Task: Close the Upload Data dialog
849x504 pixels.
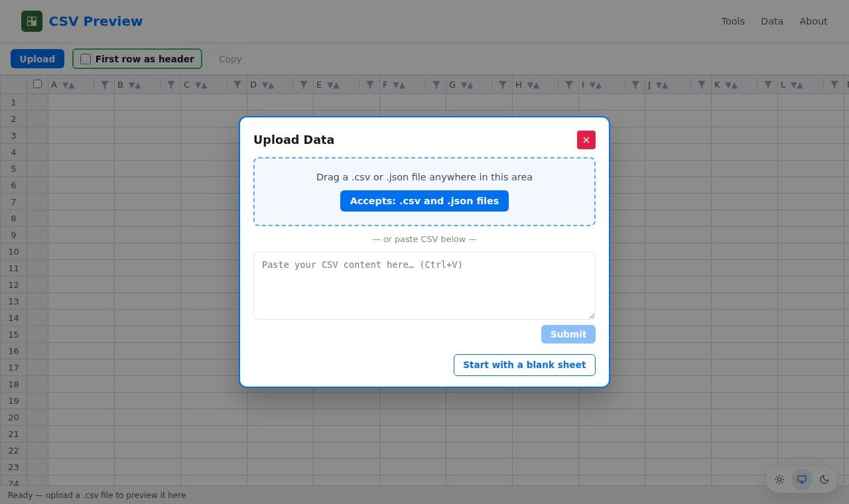Action: click(586, 140)
